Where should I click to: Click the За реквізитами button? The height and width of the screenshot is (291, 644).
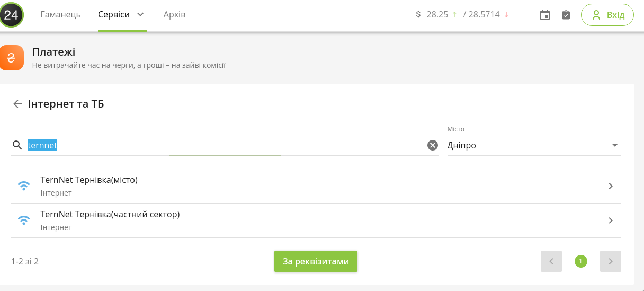316,261
